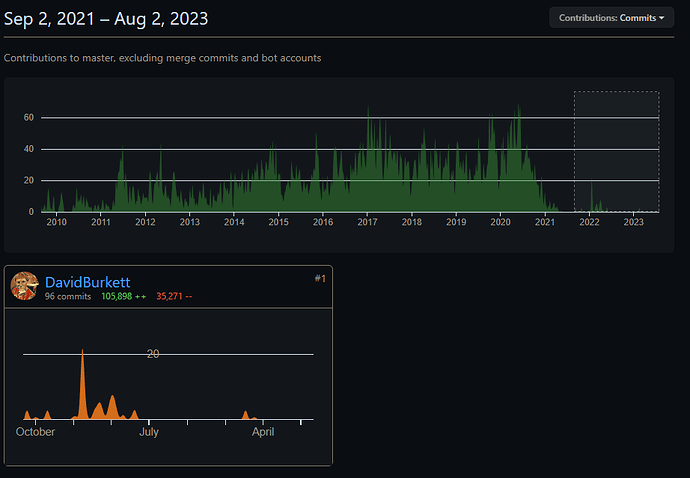Click the October label on DavidBurkett's chart

[35, 432]
